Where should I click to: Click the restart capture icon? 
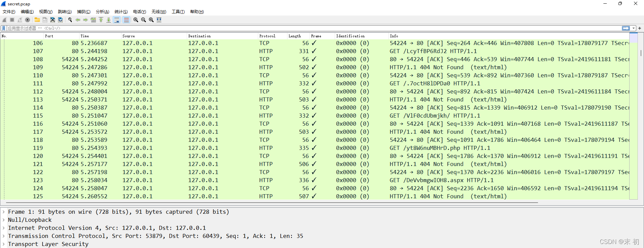click(20, 20)
